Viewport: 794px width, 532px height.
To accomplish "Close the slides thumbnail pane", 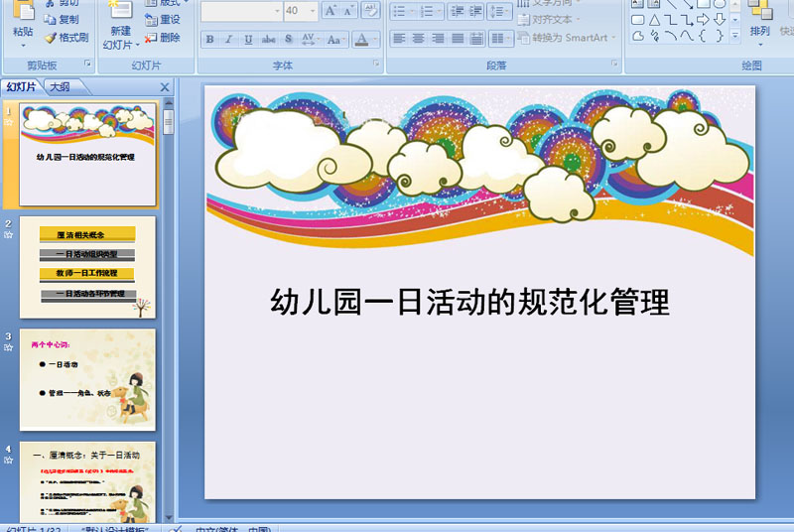I will (165, 87).
